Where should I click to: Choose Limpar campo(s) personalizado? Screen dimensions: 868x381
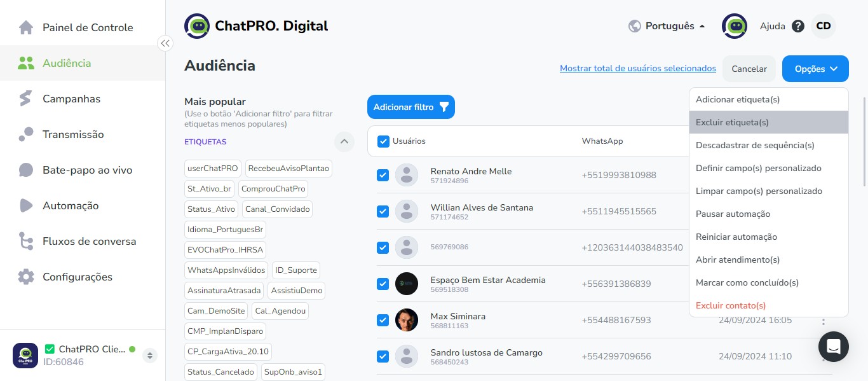769,191
